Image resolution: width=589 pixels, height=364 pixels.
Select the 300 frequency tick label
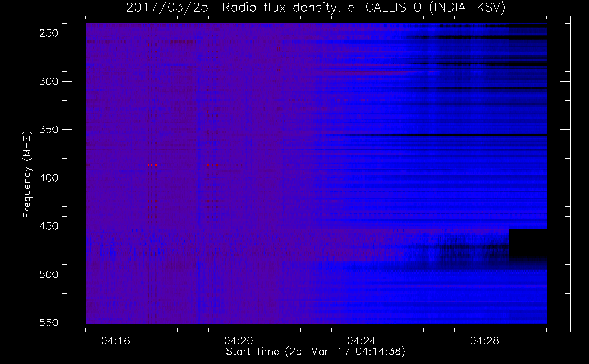[x=49, y=82]
